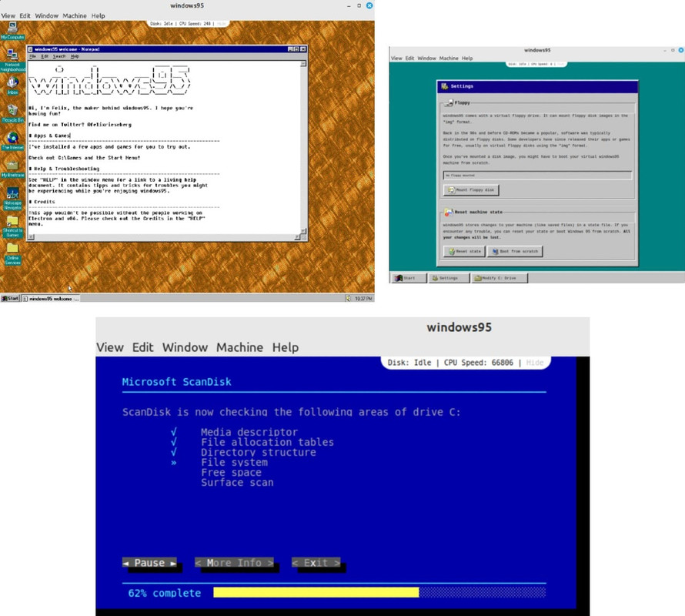The height and width of the screenshot is (616, 685).
Task: Open Help menu in the Settings window
Action: tap(467, 59)
